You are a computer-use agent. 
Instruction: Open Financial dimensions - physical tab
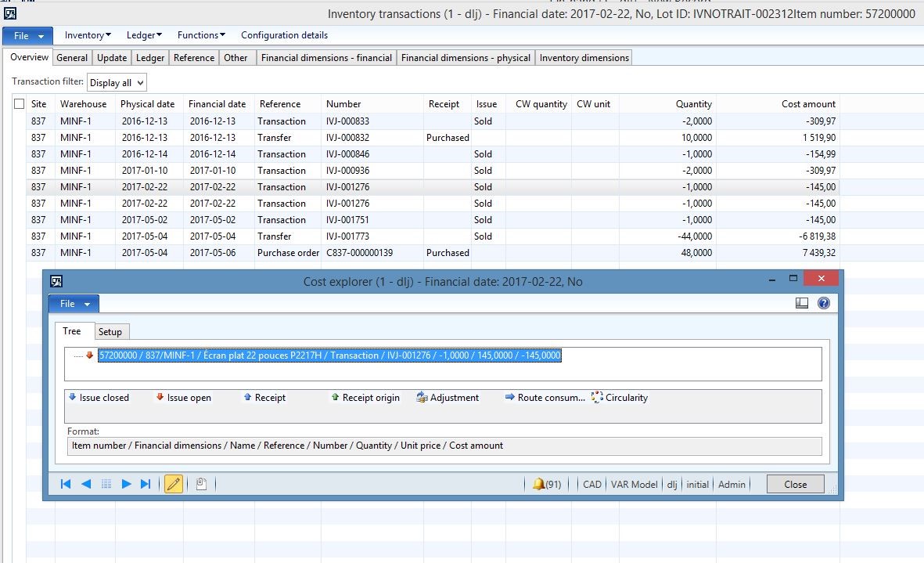(x=466, y=58)
